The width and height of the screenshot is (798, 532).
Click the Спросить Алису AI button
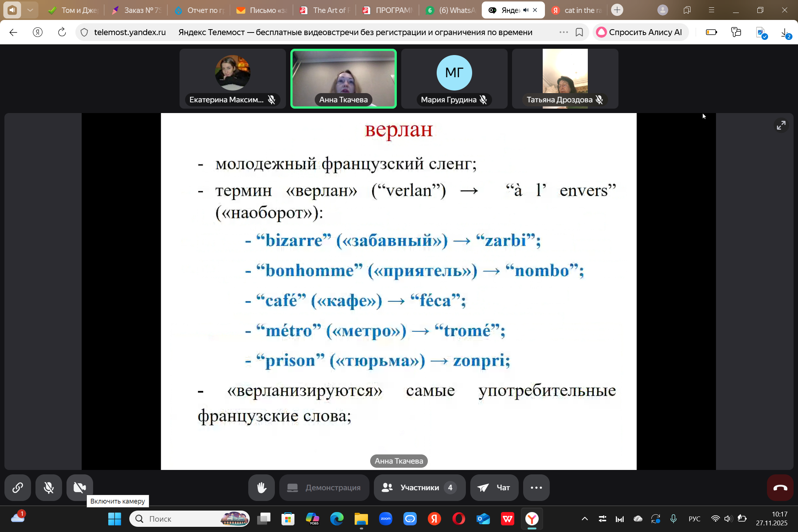pos(640,32)
